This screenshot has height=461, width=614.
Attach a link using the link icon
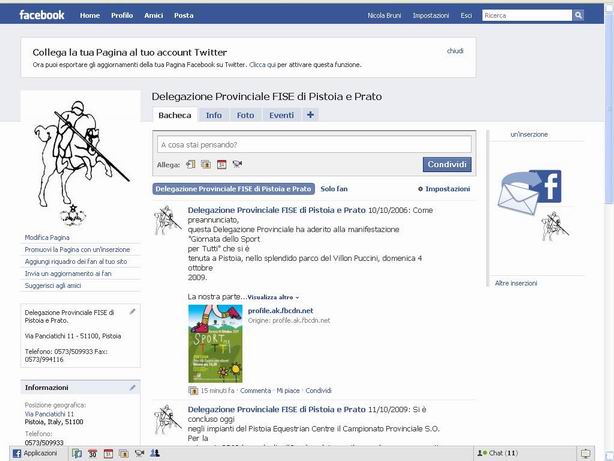[x=191, y=165]
